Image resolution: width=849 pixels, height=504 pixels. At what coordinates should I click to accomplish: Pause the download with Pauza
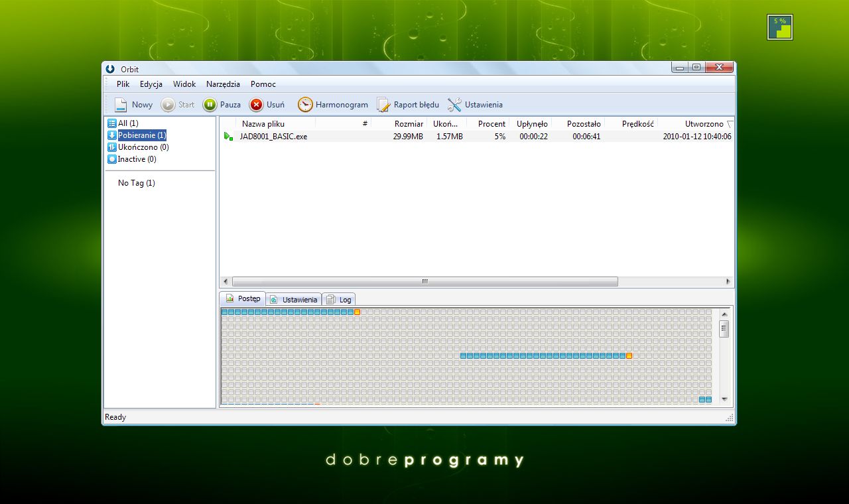[x=222, y=105]
